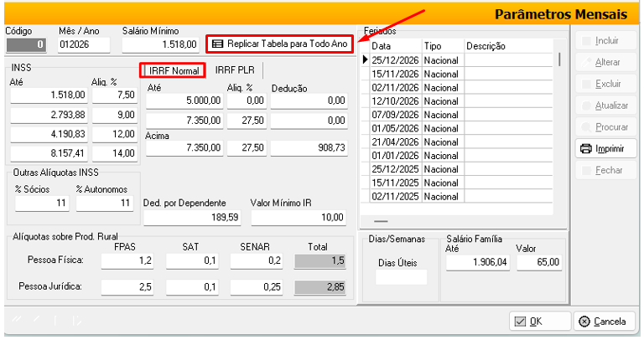Click the Dias Úteis input field
Image resolution: width=644 pixels, height=340 pixels.
pyautogui.click(x=401, y=277)
